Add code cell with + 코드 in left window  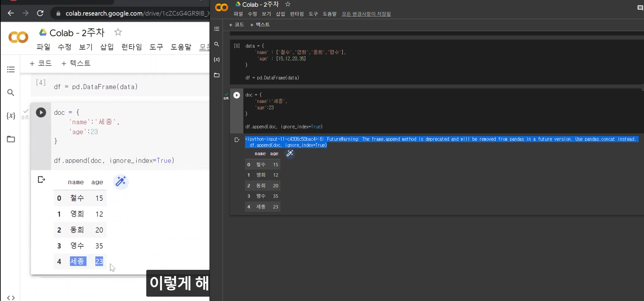(x=41, y=63)
